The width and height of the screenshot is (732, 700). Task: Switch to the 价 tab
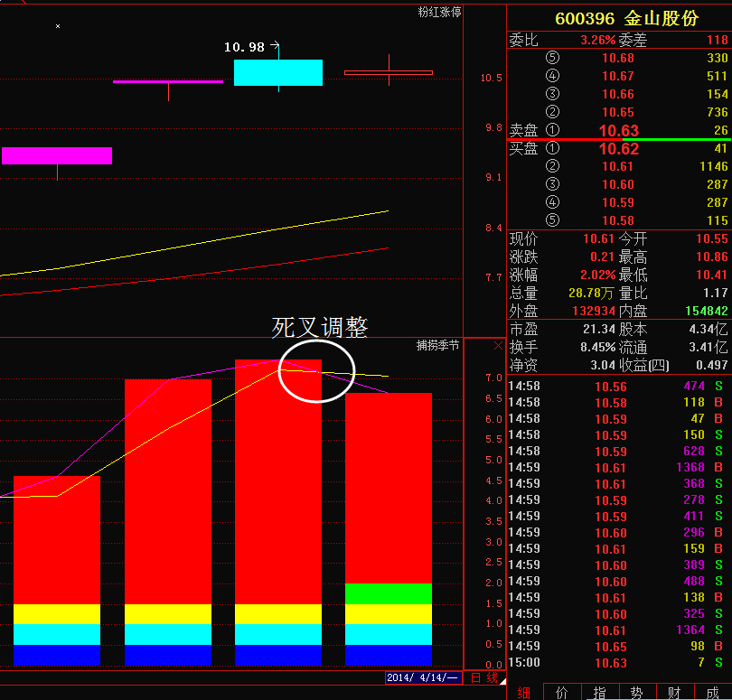(562, 693)
